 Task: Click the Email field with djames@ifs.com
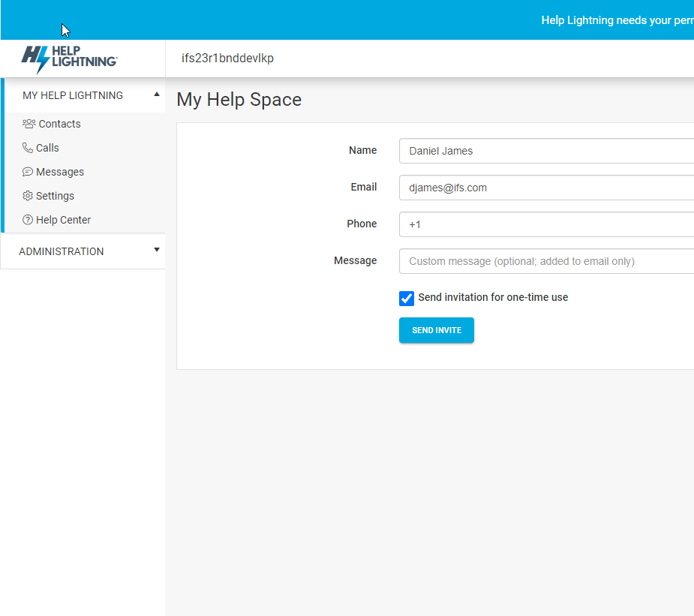(x=546, y=188)
